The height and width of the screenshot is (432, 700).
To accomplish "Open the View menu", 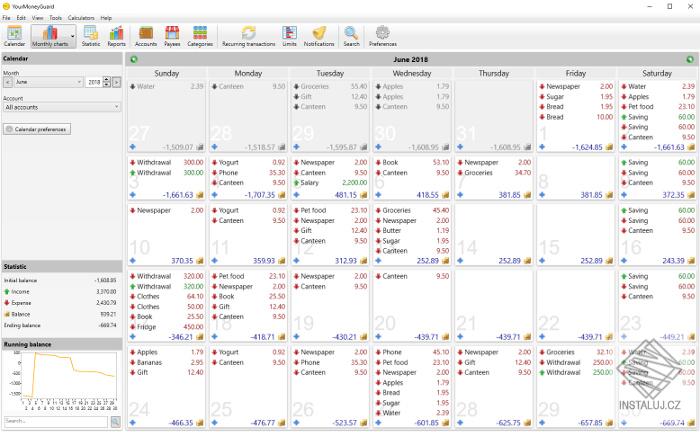I will pyautogui.click(x=38, y=18).
